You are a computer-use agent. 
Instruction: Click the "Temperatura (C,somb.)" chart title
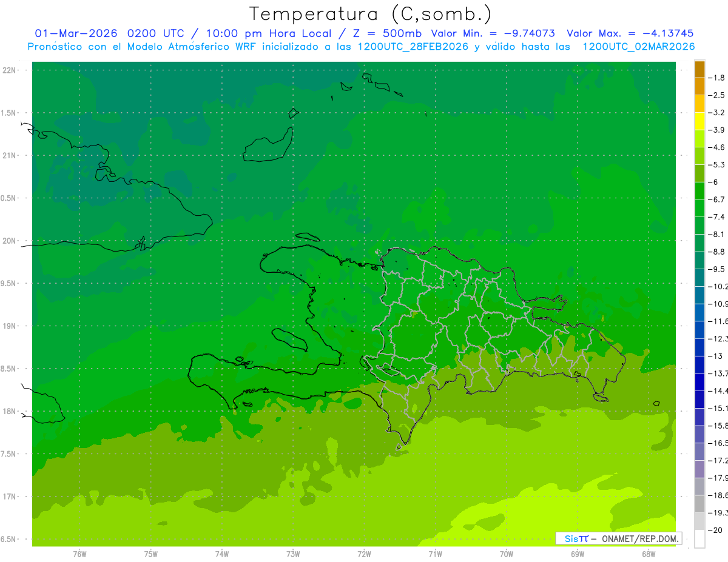371,14
